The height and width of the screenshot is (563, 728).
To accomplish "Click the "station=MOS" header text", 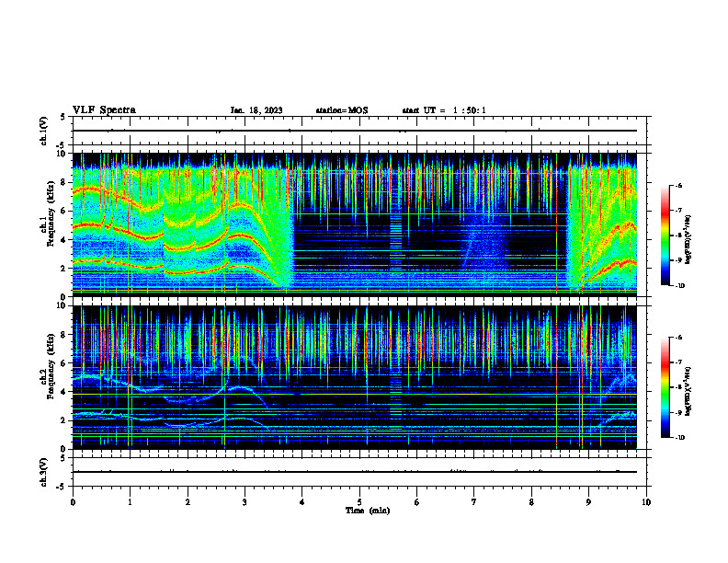I will coord(342,110).
